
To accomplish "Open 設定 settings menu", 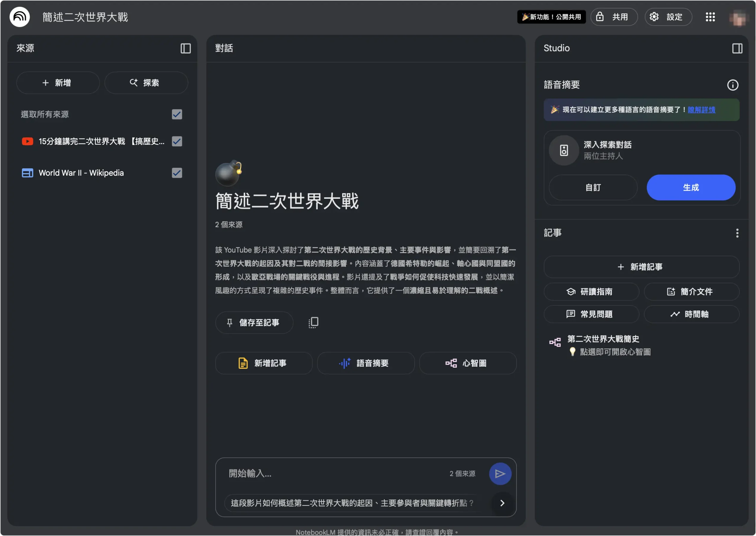I will tap(668, 17).
